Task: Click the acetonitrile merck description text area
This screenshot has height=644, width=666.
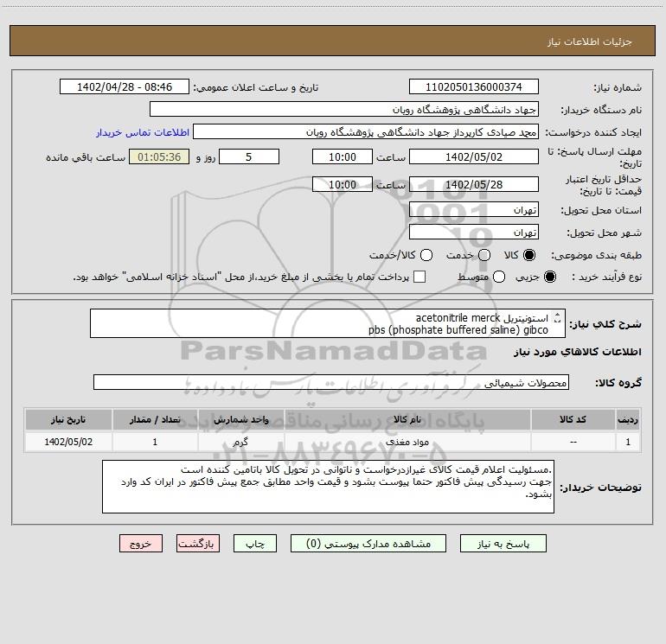Action: [328, 323]
